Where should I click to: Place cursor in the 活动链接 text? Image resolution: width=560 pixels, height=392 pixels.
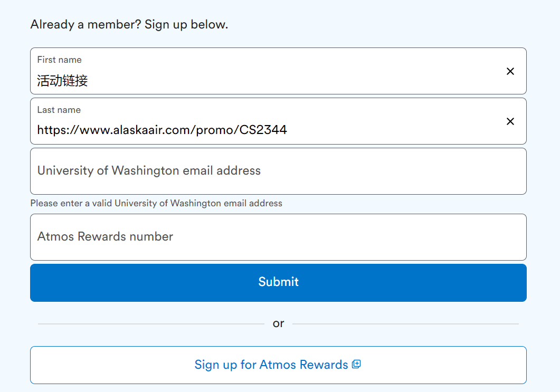click(62, 81)
